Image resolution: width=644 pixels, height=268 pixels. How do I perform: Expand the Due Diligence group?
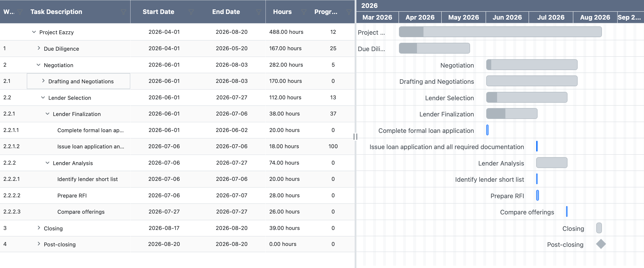pos(39,48)
